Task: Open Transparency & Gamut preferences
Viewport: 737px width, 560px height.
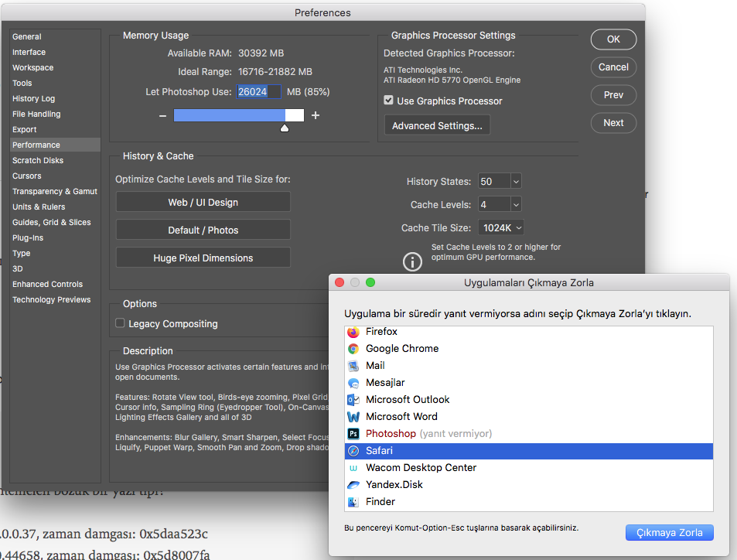Action: [x=55, y=191]
